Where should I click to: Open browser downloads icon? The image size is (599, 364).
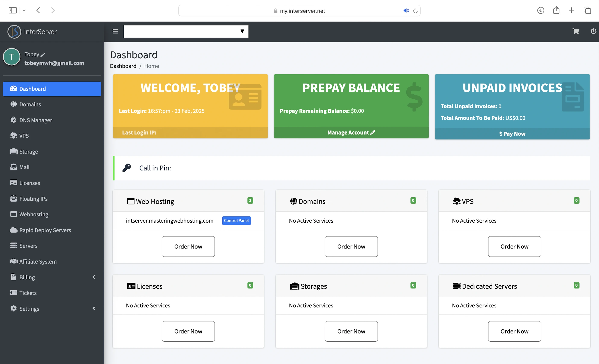click(540, 10)
